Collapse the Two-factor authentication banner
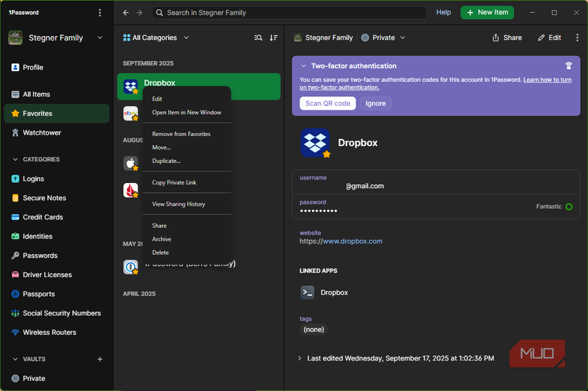 pyautogui.click(x=304, y=66)
